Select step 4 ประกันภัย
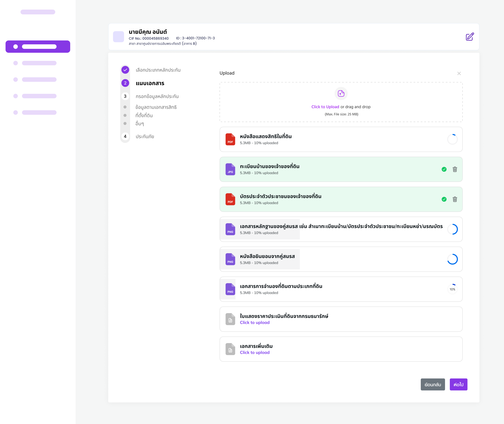This screenshot has height=424, width=504. pos(145,136)
